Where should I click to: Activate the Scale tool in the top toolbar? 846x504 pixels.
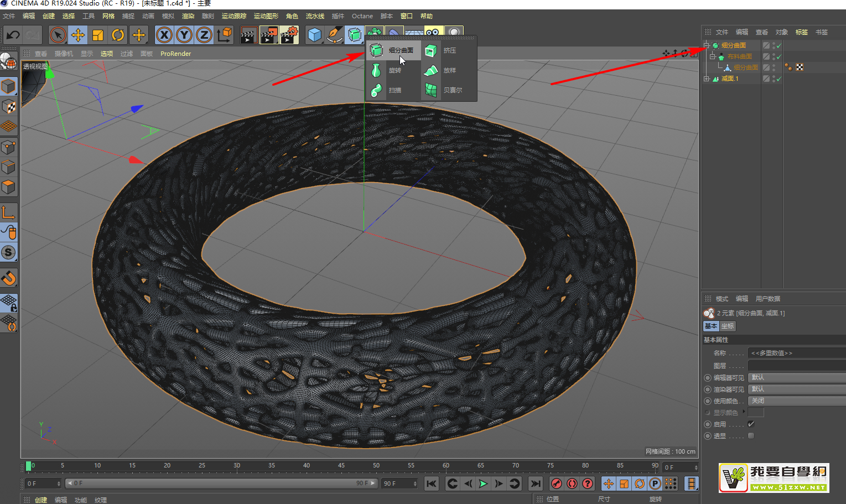pyautogui.click(x=97, y=35)
